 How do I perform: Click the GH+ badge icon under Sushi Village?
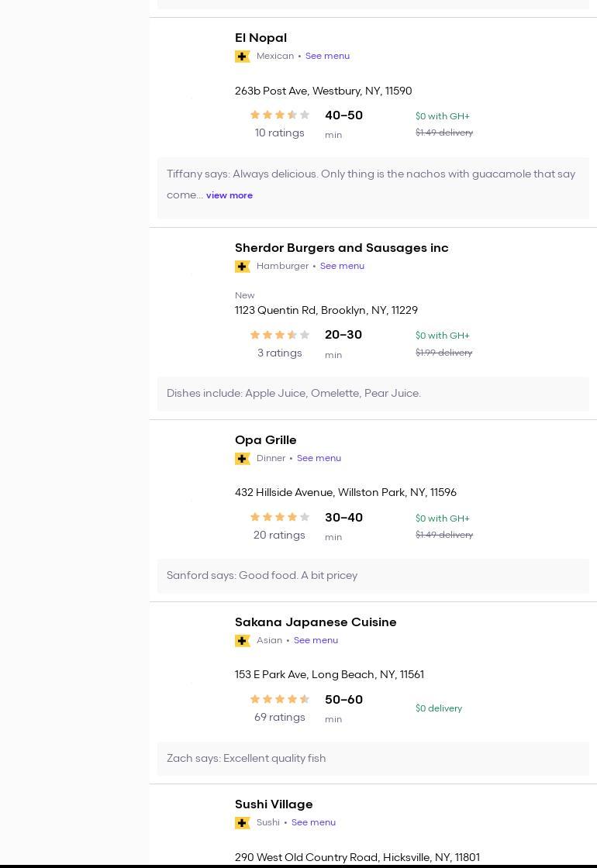(242, 823)
